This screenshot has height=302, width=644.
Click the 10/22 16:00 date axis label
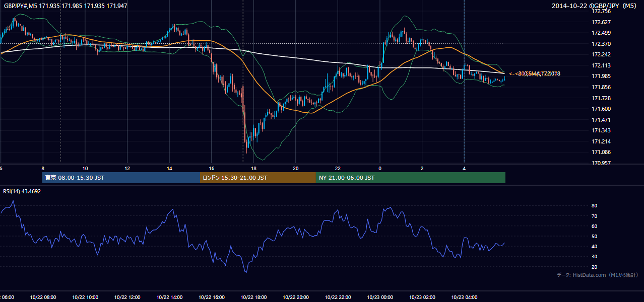tap(212, 297)
